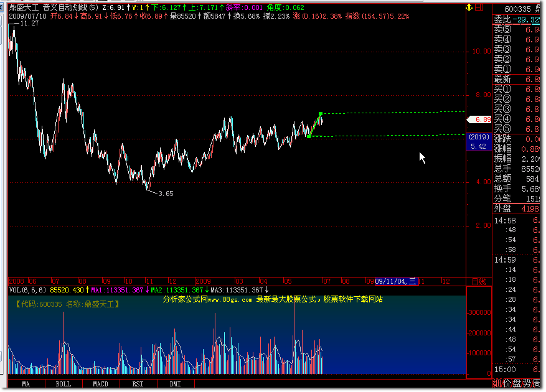
Task: Click the 8.00 price axis label
Action: click(x=483, y=95)
